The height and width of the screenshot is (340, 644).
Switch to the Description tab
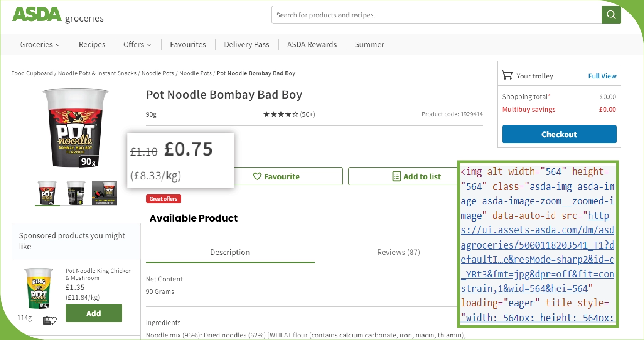[230, 252]
